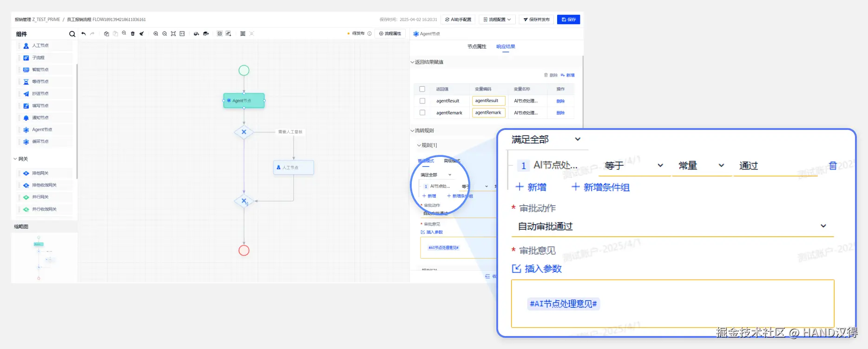Check the agentRemark row checkbox

coord(422,112)
